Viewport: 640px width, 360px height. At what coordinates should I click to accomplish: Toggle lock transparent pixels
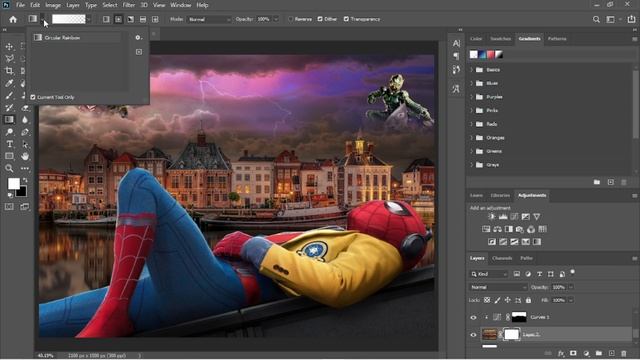(487, 300)
